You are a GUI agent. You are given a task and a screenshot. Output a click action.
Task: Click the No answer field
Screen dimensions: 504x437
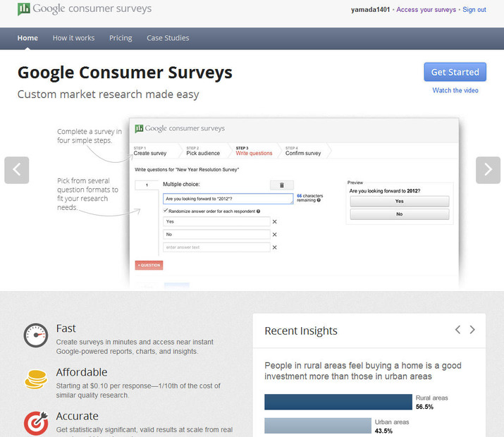216,235
